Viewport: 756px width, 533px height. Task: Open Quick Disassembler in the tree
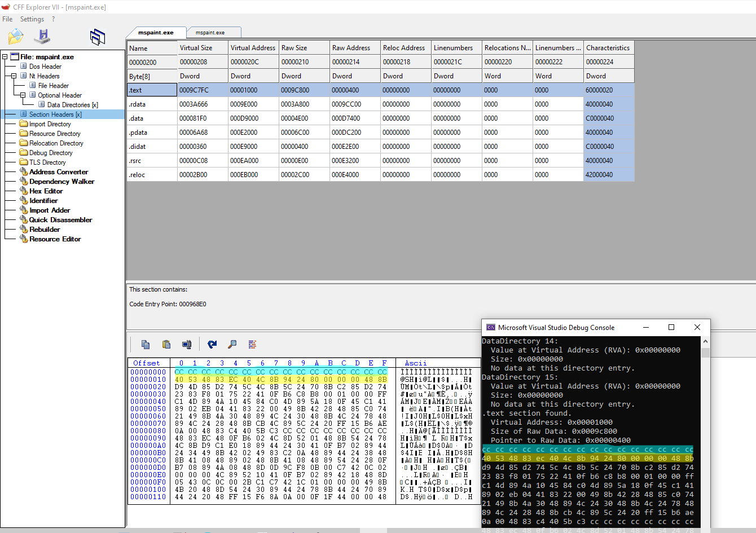pyautogui.click(x=61, y=219)
